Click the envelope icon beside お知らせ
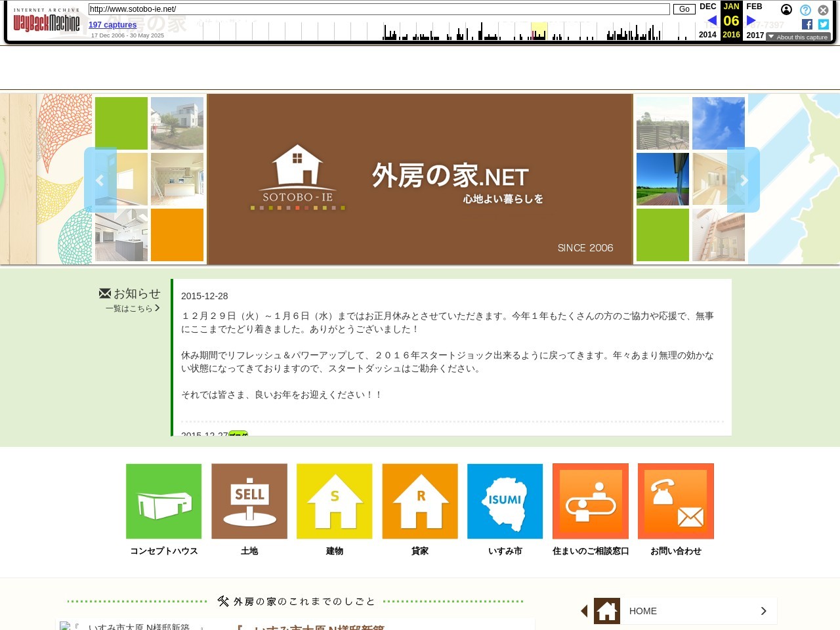840x630 pixels. coord(105,293)
